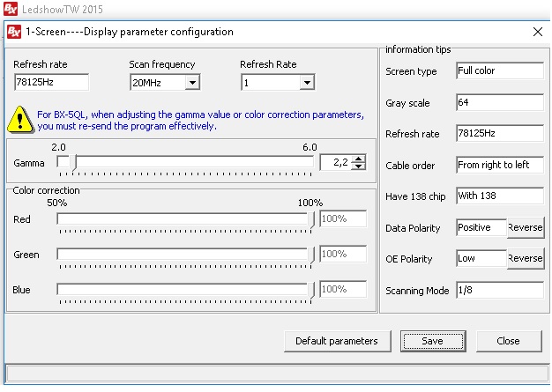Click the left Refresh rate 78125Hz field
This screenshot has height=392, width=552.
51,82
